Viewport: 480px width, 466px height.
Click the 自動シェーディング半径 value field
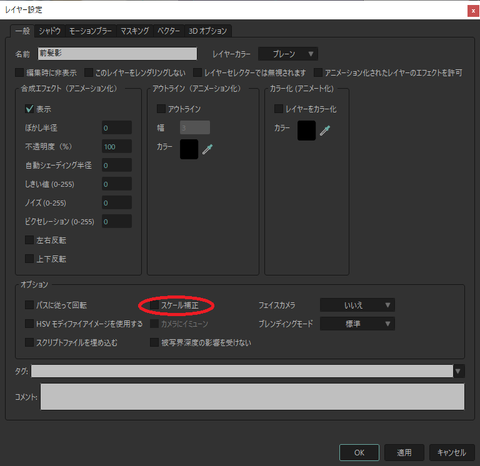(x=117, y=165)
